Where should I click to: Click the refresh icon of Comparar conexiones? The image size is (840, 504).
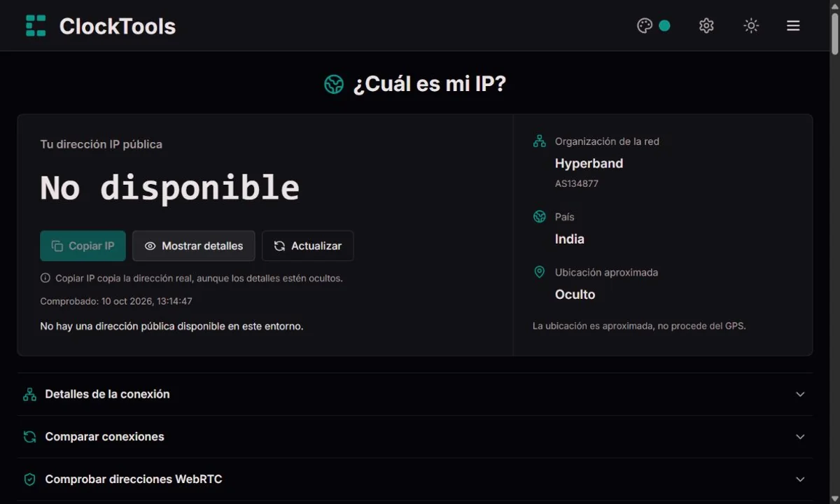(29, 437)
